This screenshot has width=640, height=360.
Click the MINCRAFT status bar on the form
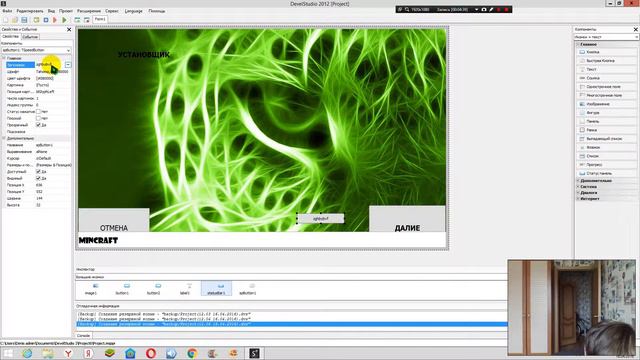[x=262, y=240]
